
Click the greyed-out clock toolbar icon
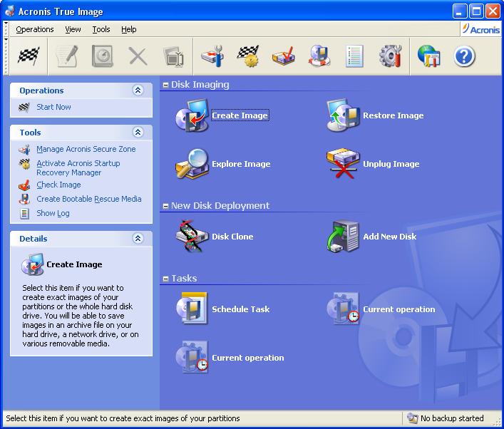pos(102,56)
